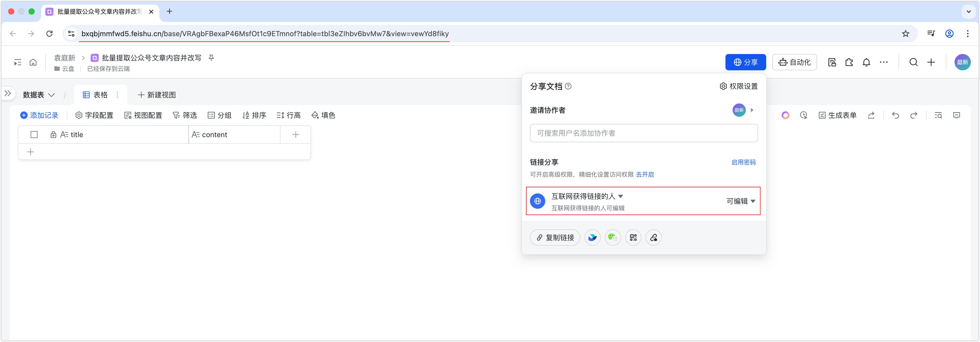
Task: Click 新建视图 to add a view
Action: [157, 95]
